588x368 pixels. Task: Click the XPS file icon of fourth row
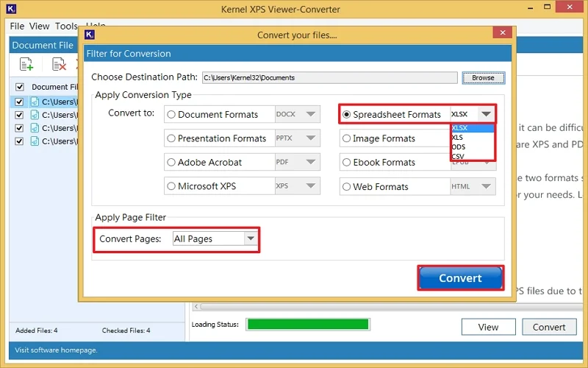coord(35,141)
